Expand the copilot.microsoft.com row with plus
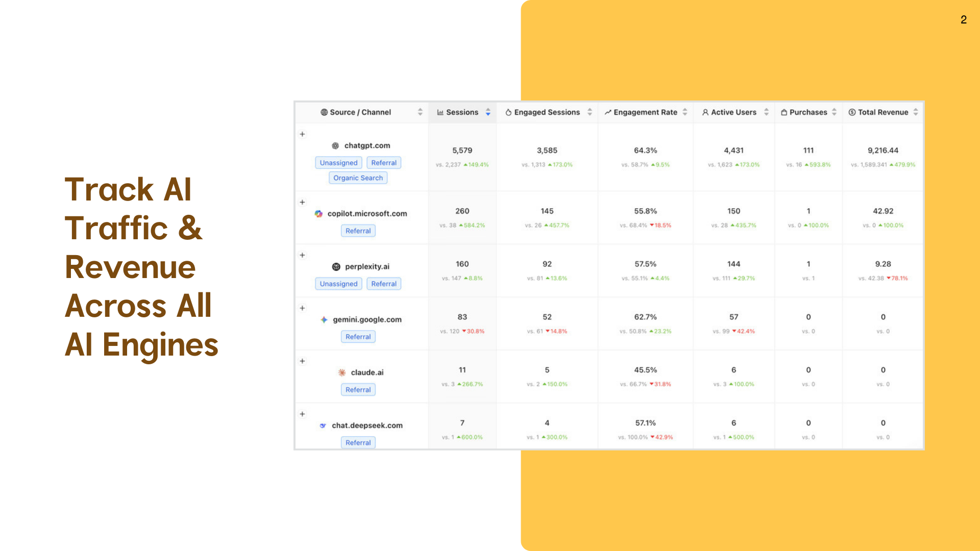 coord(302,203)
